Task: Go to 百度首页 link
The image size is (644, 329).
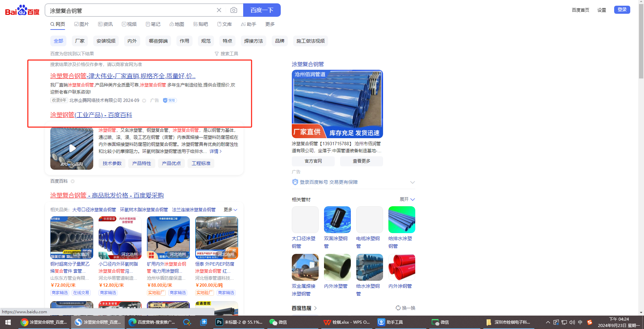Action: (x=581, y=10)
